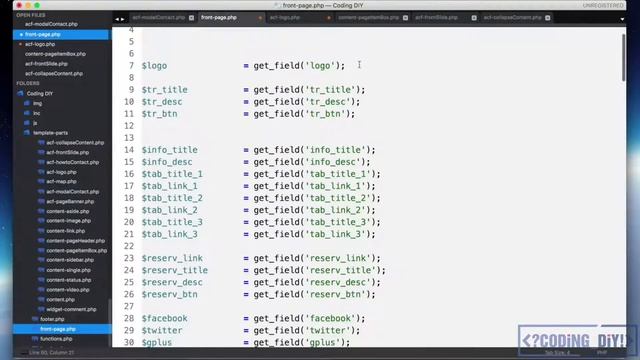Close the content-pageItemBox.php tab
The width and height of the screenshot is (640, 360).
pos(405,18)
